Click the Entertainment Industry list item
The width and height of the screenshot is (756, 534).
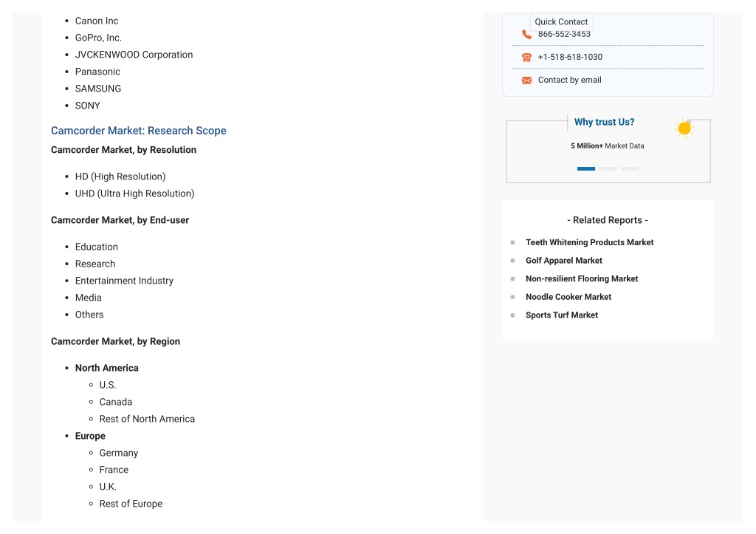tap(124, 281)
